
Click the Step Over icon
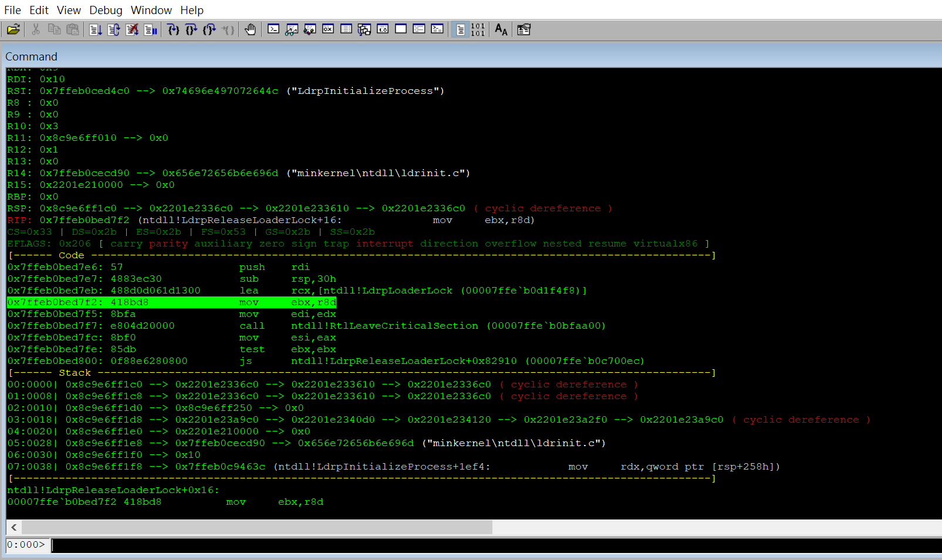tap(191, 29)
